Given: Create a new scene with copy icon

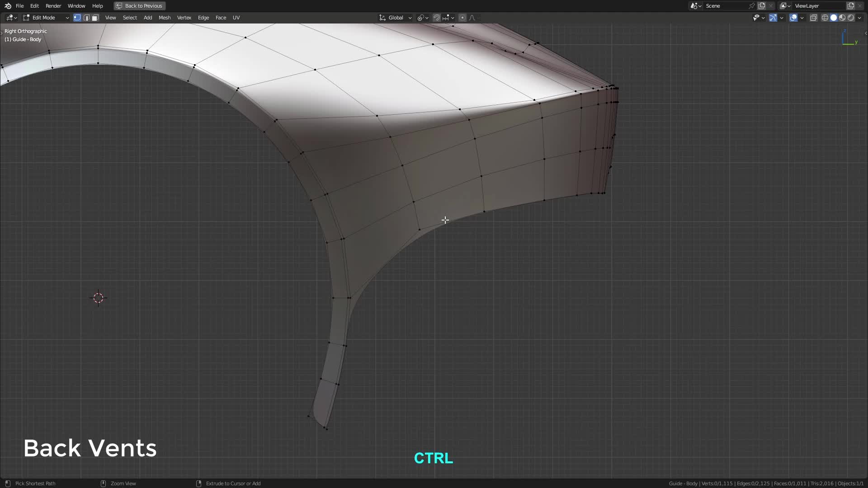Looking at the screenshot, I should [x=762, y=6].
